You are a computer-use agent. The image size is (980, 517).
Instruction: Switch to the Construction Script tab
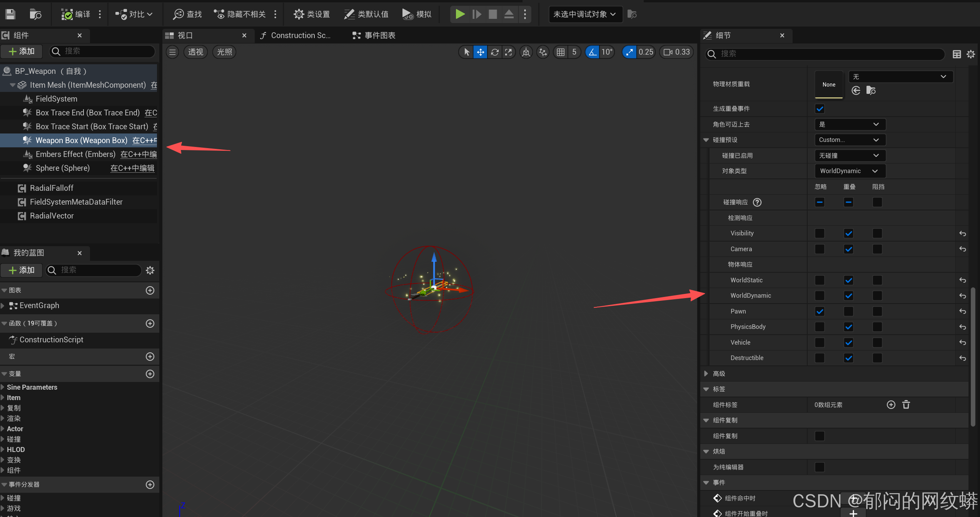(x=296, y=35)
